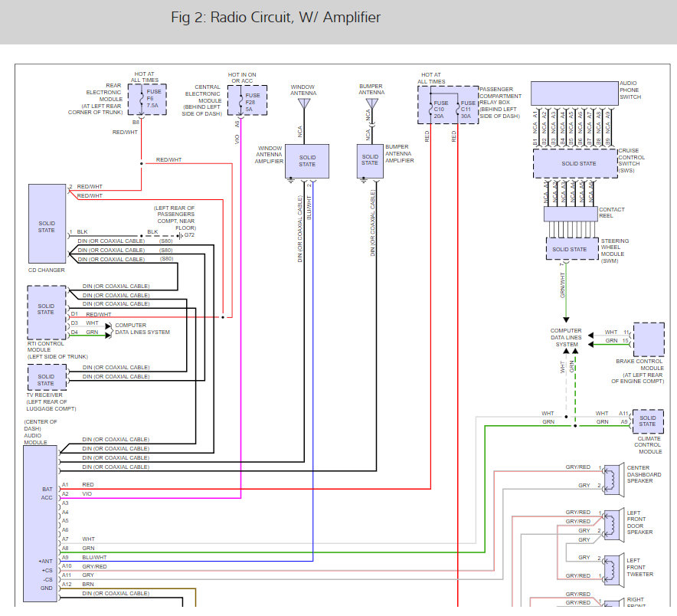
Task: Select the climate control module Solid State box
Action: [x=648, y=421]
